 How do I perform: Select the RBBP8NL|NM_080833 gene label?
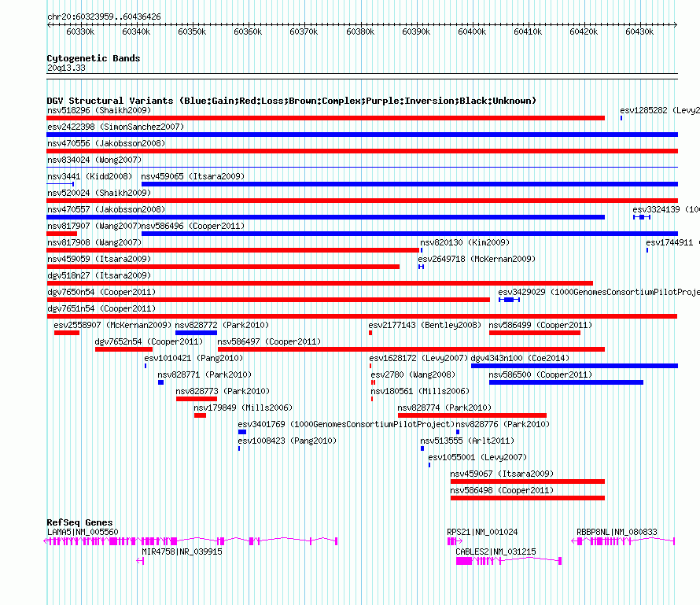(617, 532)
